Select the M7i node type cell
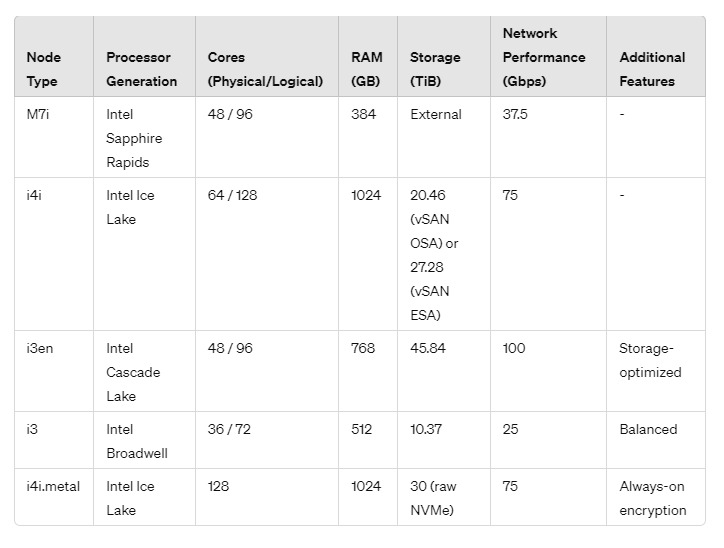 (x=54, y=137)
